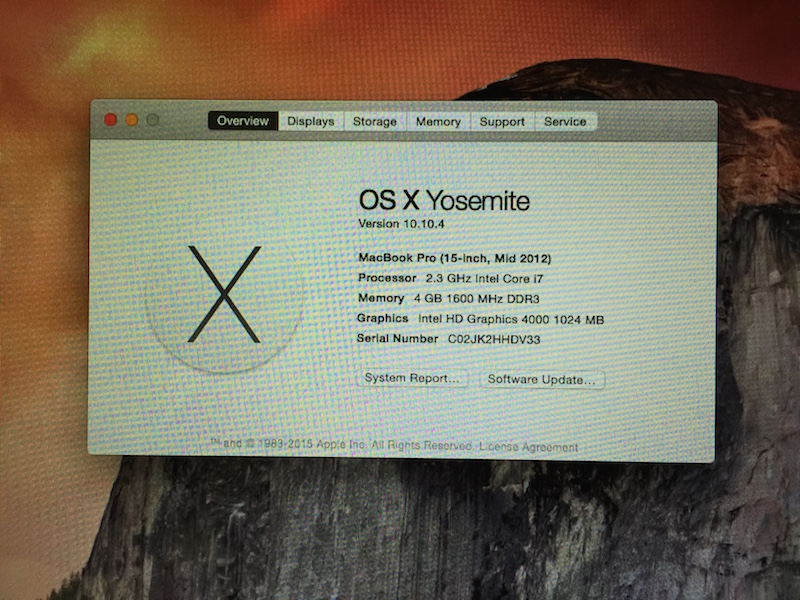Click the 4 GB 1600 MHz DDR3 value
Image resolution: width=800 pixels, height=600 pixels.
(x=477, y=298)
